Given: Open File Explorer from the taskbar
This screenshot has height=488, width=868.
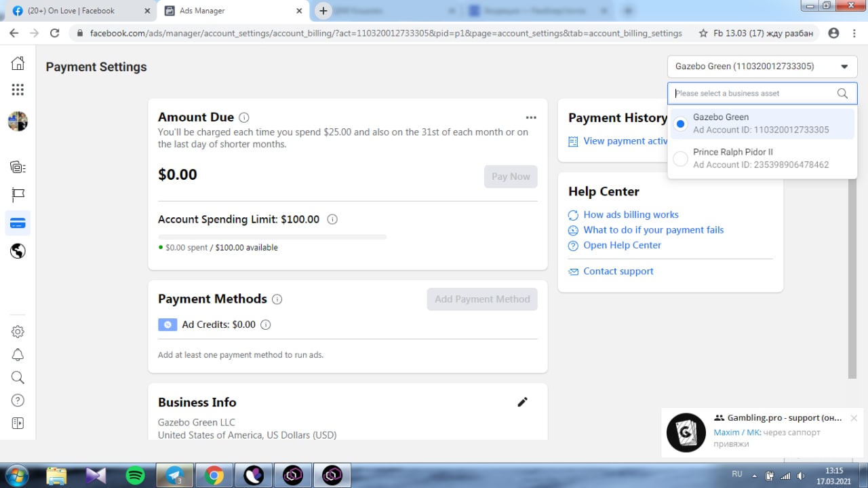Looking at the screenshot, I should coord(57,475).
